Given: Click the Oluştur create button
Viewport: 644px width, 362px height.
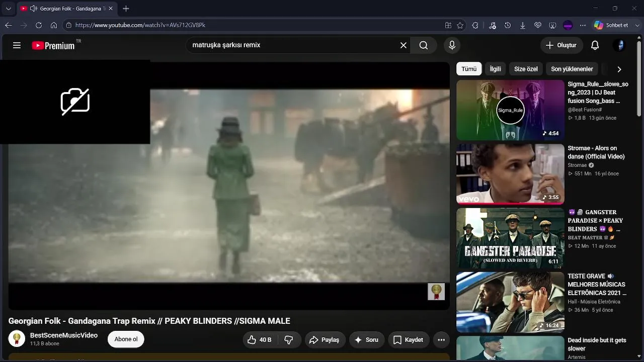Looking at the screenshot, I should pos(561,45).
